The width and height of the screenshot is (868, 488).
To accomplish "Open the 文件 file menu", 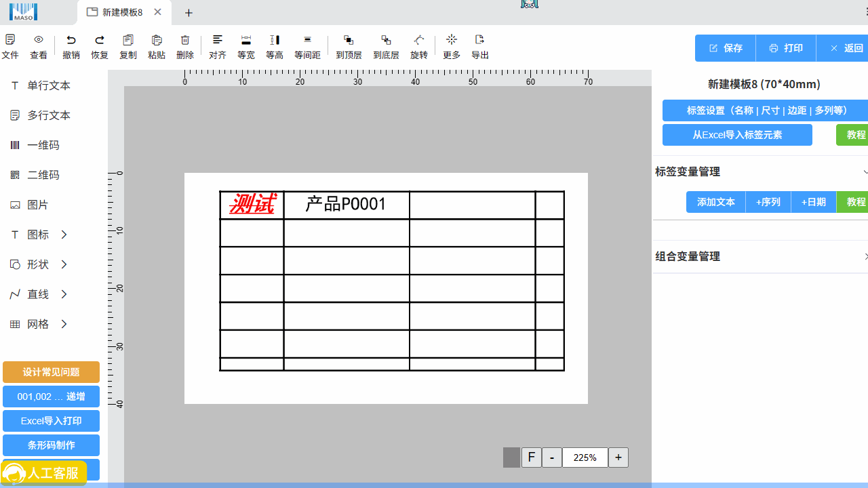I will tap(10, 41).
